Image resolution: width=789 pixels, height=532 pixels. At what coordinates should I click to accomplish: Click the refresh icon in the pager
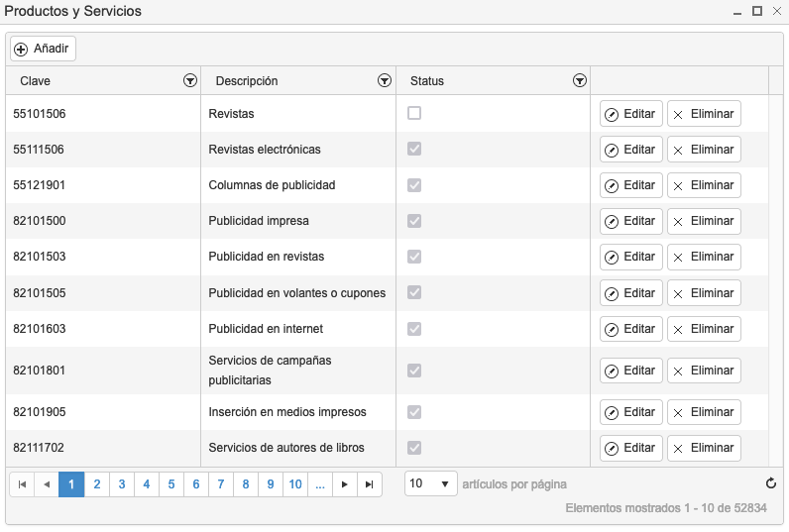click(771, 483)
